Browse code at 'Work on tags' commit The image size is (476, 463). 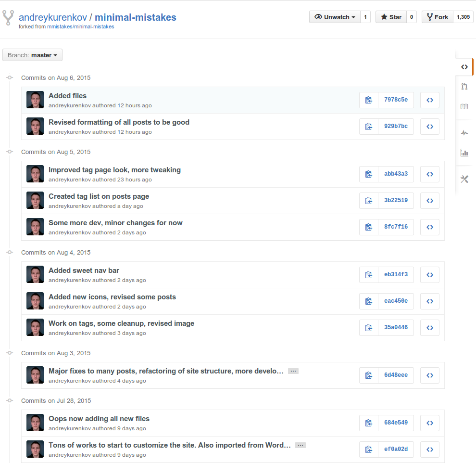click(x=429, y=327)
